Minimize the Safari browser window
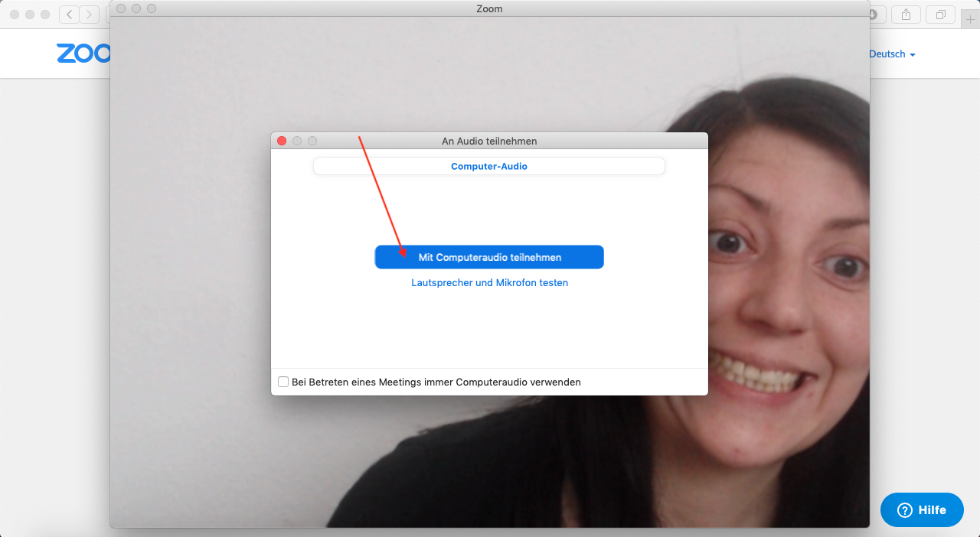This screenshot has height=537, width=980. (x=30, y=15)
